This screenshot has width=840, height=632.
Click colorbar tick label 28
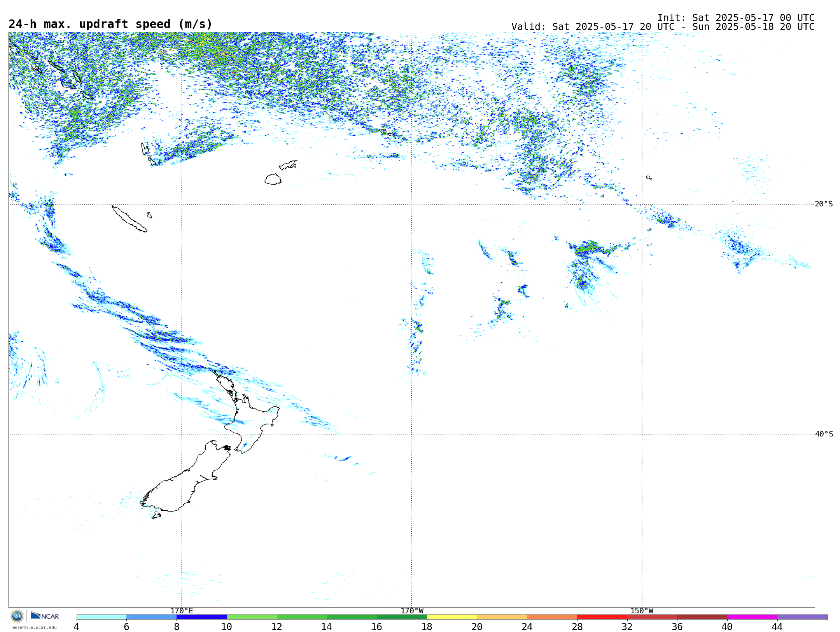(577, 627)
